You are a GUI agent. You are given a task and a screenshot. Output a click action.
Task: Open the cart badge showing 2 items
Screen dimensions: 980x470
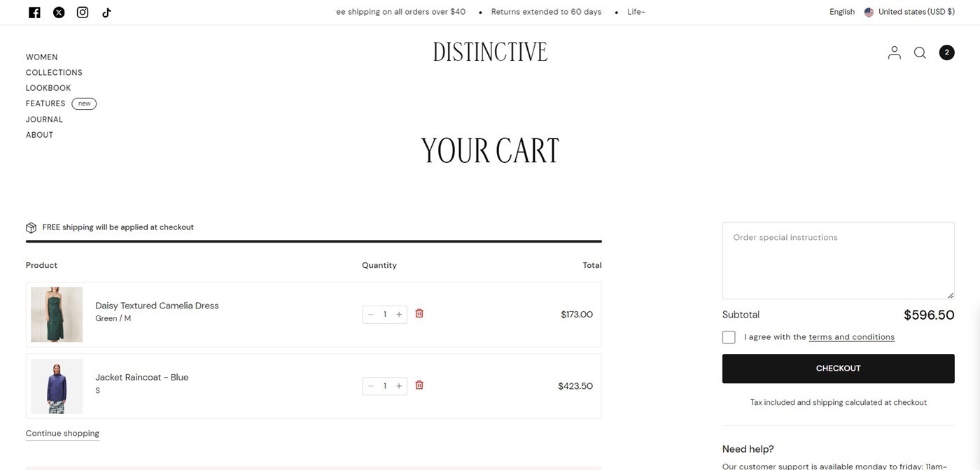click(946, 50)
